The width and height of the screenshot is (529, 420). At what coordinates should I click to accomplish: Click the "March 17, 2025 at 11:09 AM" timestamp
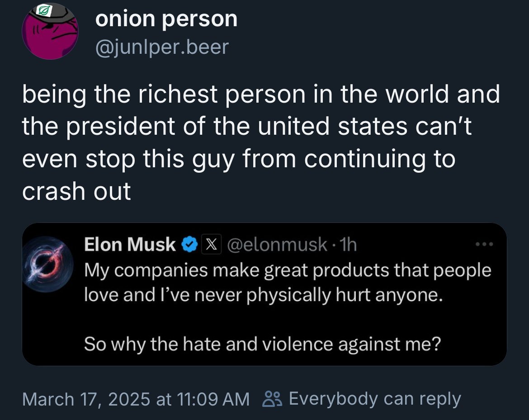coord(135,399)
